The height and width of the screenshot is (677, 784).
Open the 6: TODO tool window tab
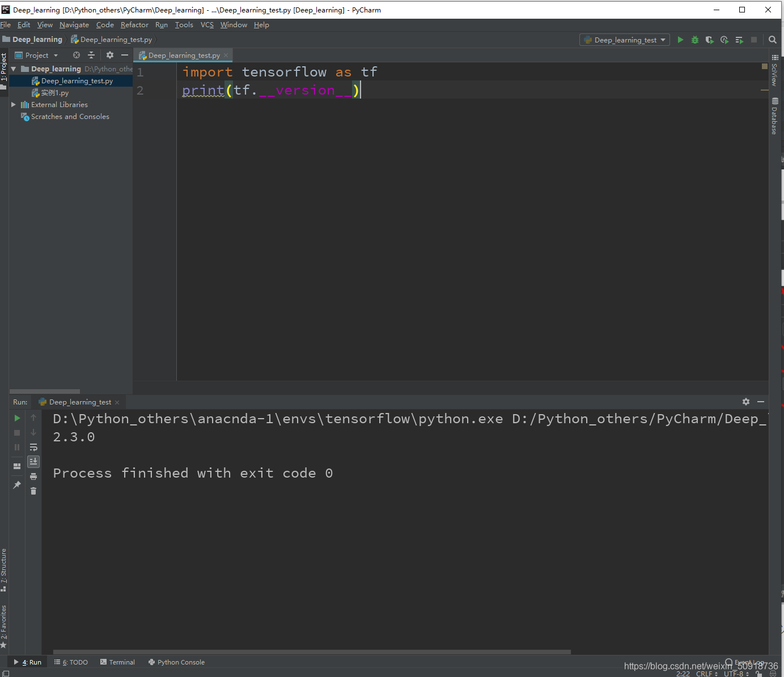(x=71, y=662)
